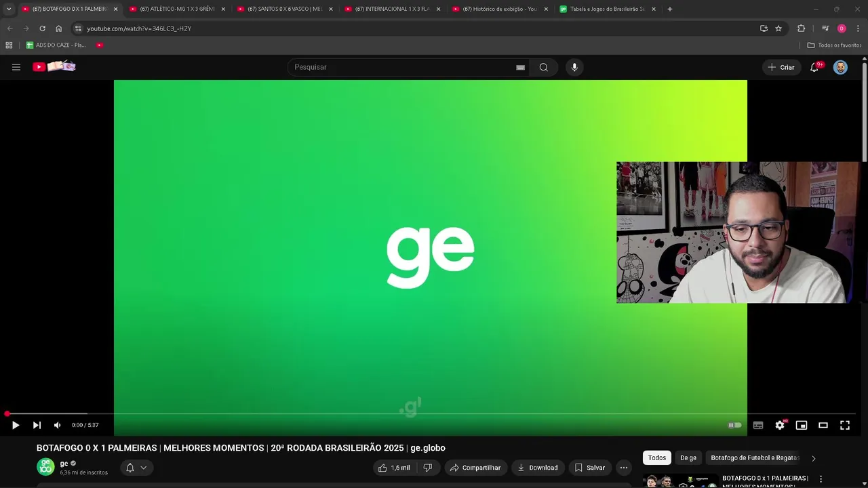Enable theater mode

pos(823,425)
